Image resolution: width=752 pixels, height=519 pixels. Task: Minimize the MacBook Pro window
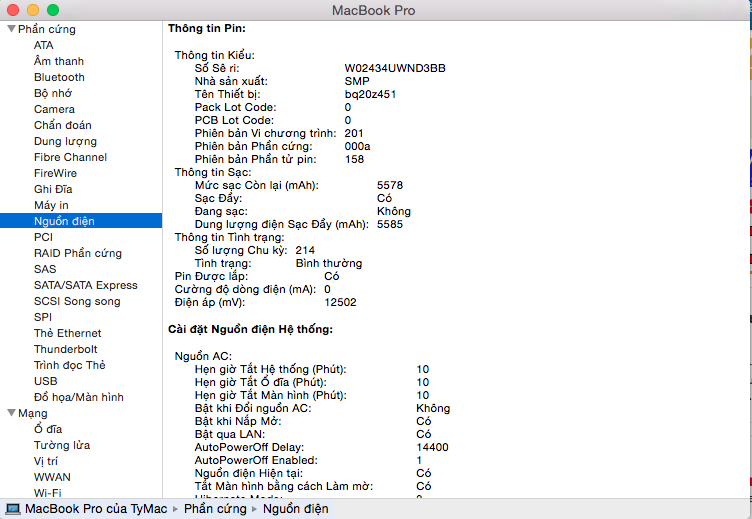33,10
